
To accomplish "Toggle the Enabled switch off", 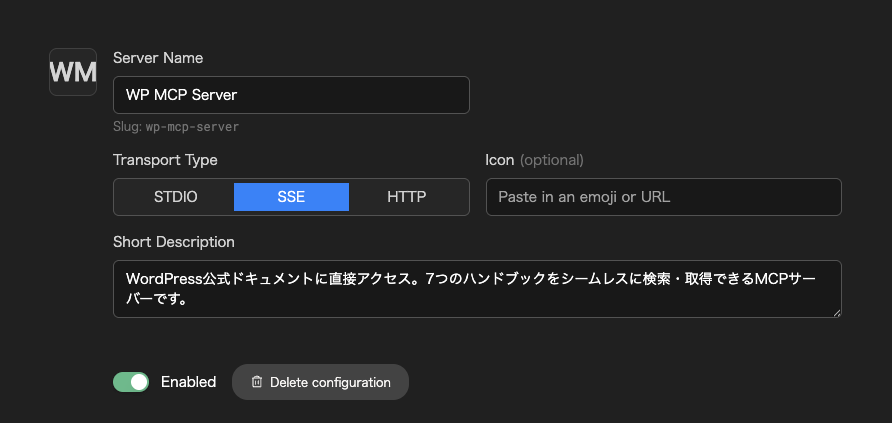I will point(131,382).
